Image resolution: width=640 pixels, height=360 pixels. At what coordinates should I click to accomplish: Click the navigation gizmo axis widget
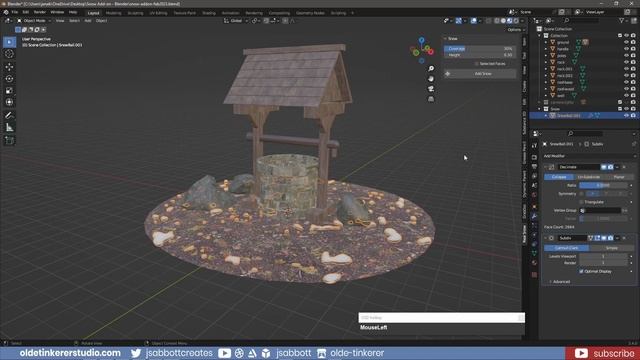(x=422, y=50)
